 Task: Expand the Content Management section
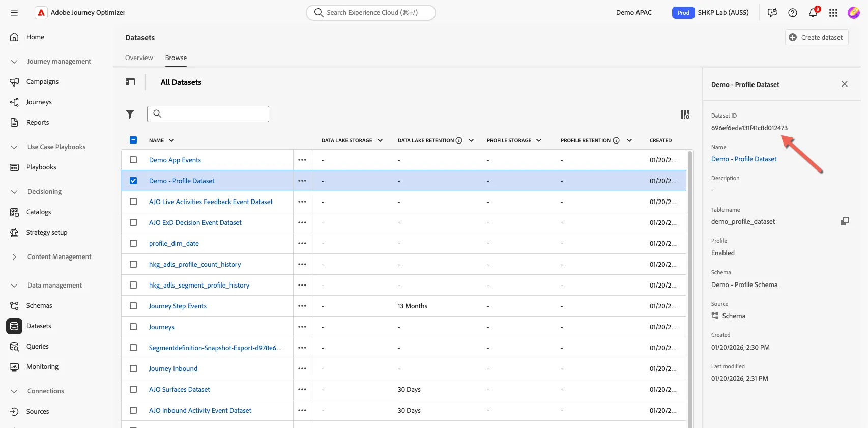pos(14,257)
